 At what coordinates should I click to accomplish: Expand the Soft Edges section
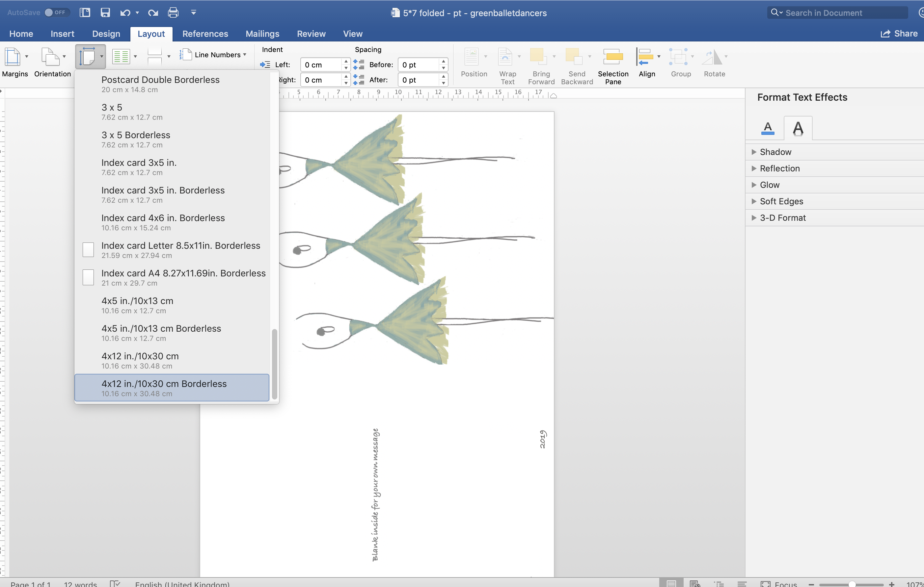coord(834,201)
